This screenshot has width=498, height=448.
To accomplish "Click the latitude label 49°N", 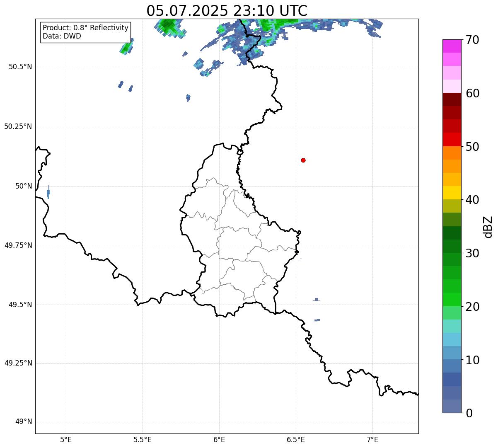I will coord(24,422).
